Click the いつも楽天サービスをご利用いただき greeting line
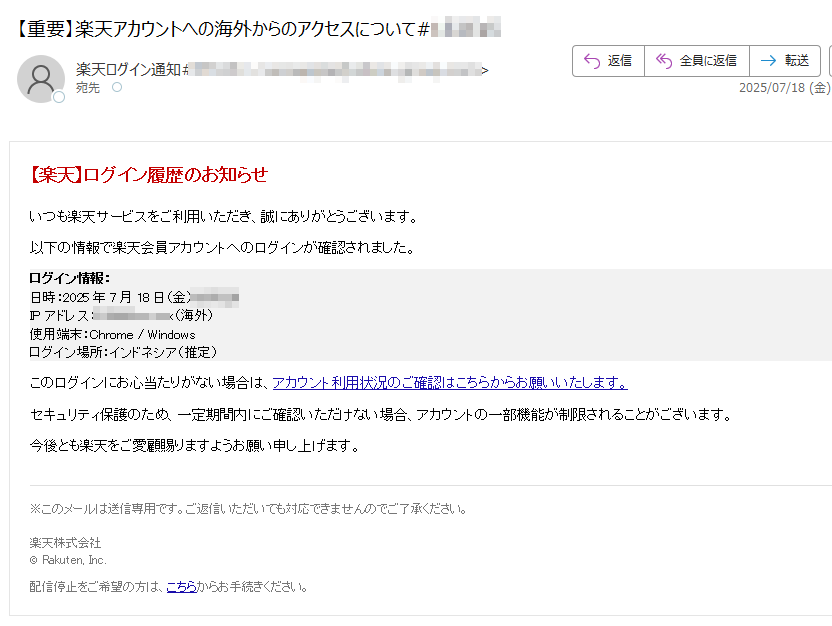832x626 pixels. (x=224, y=216)
